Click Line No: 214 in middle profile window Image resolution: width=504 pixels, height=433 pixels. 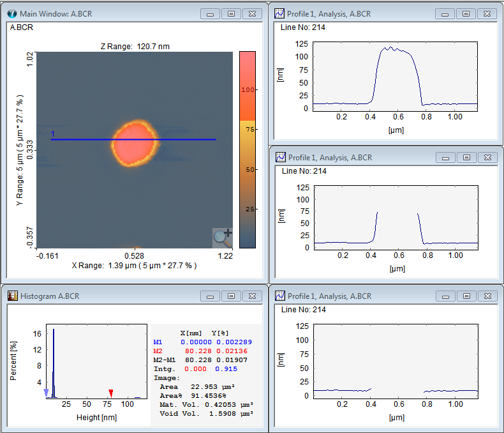pyautogui.click(x=304, y=171)
